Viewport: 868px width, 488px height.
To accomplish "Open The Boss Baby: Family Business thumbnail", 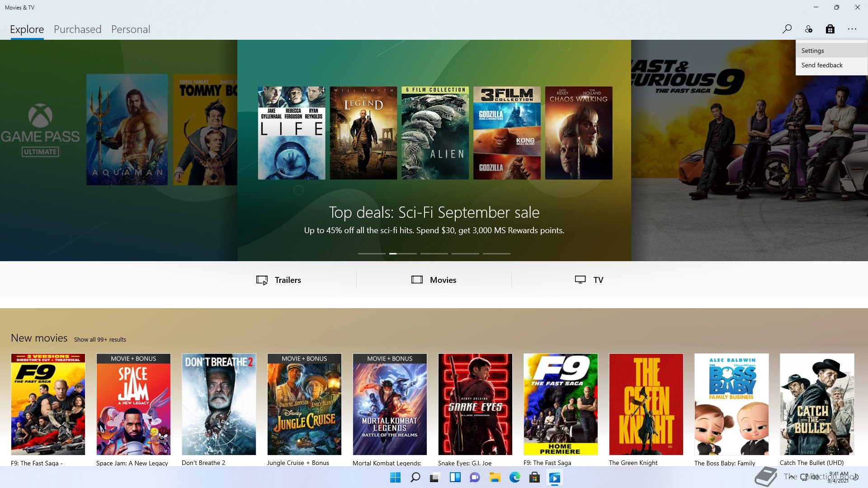I will click(x=731, y=404).
